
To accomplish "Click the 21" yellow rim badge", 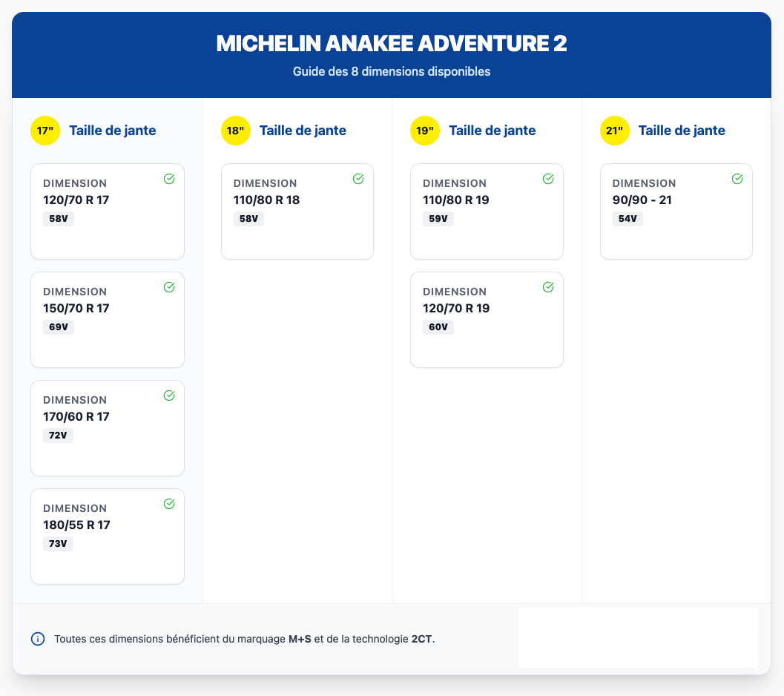I will tap(614, 131).
